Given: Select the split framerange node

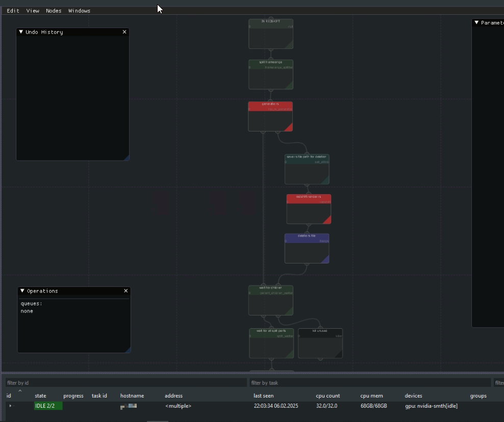Looking at the screenshot, I should click(270, 74).
